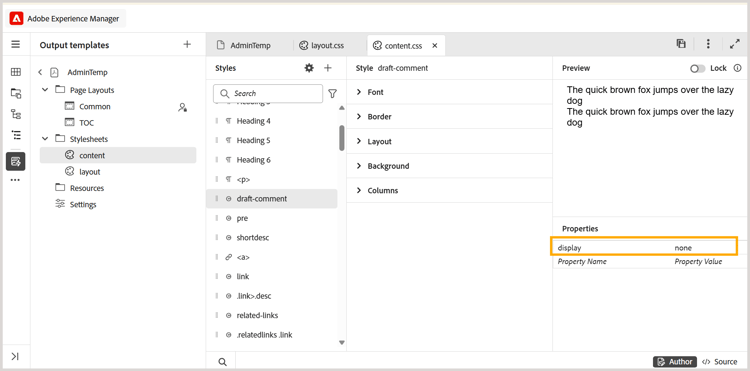Viewport: 750px width, 371px height.
Task: Select the layout stylesheet
Action: [x=90, y=172]
